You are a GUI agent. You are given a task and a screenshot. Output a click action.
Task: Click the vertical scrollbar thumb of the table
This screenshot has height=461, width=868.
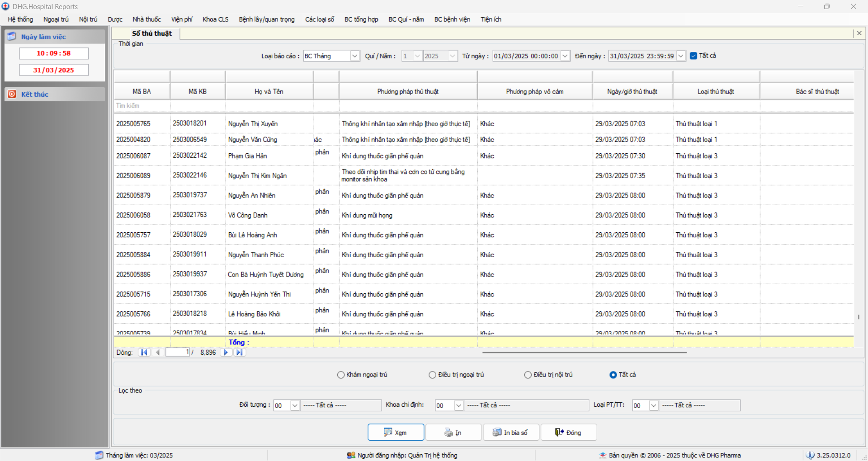(x=859, y=317)
